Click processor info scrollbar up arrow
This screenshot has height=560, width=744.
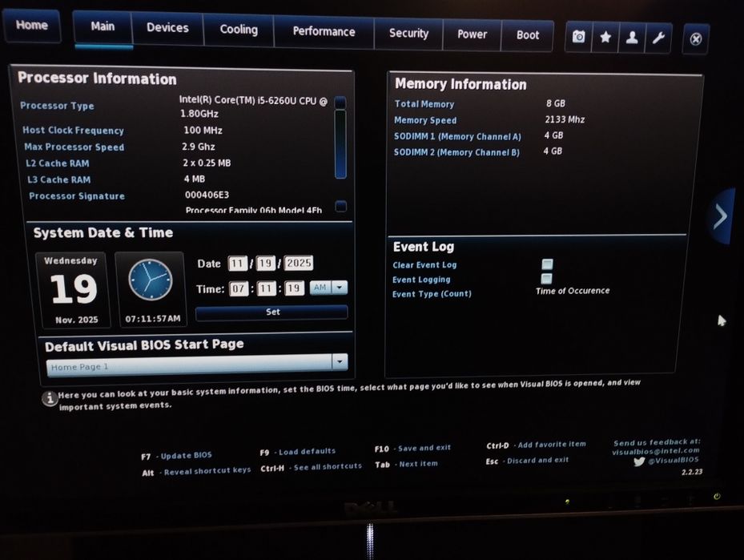[x=340, y=102]
